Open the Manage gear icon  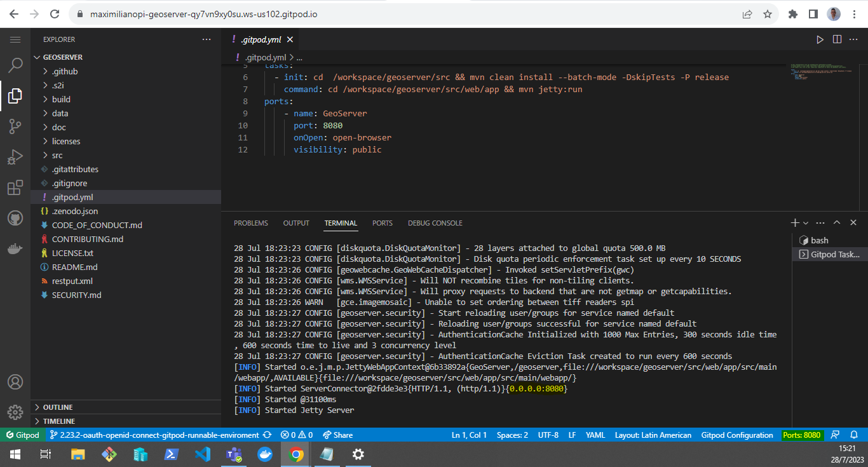(15, 412)
